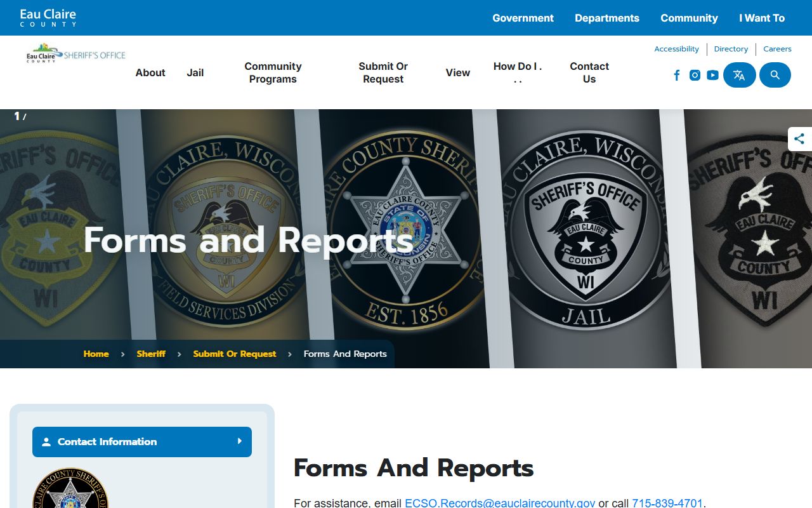Viewport: 812px width, 508px height.
Task: Click the Eau Claire County logo
Action: pos(48,17)
